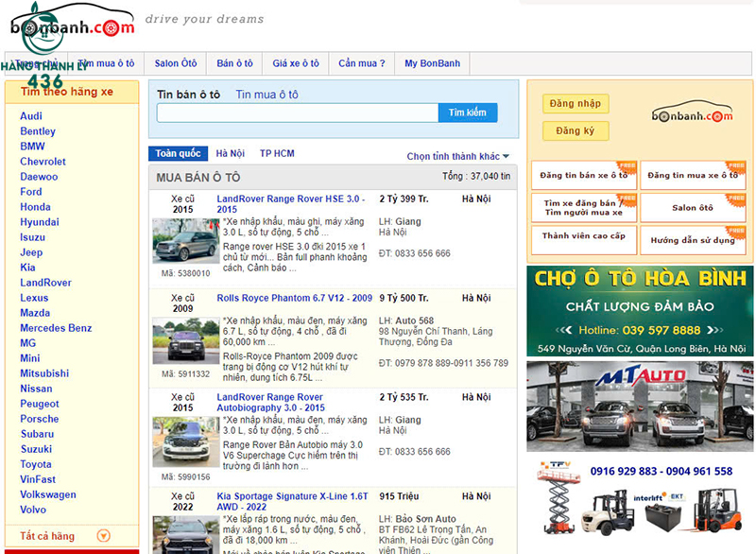Open the 'Tất cả hãng' link
Viewport: 756px width, 554px height.
47,536
